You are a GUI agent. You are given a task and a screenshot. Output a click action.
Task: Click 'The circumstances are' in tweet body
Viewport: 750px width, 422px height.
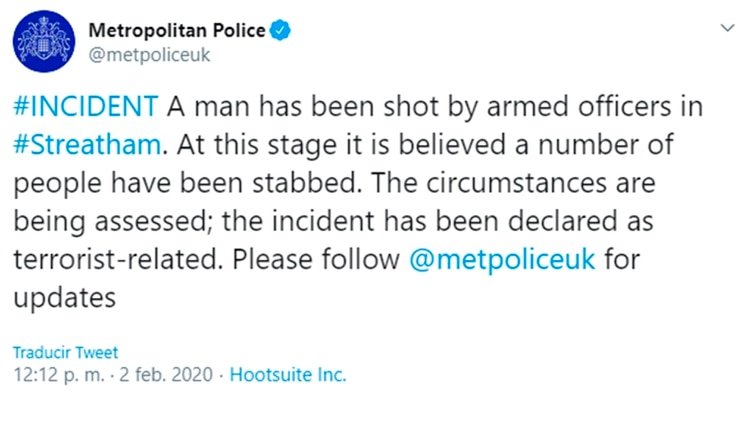(513, 183)
